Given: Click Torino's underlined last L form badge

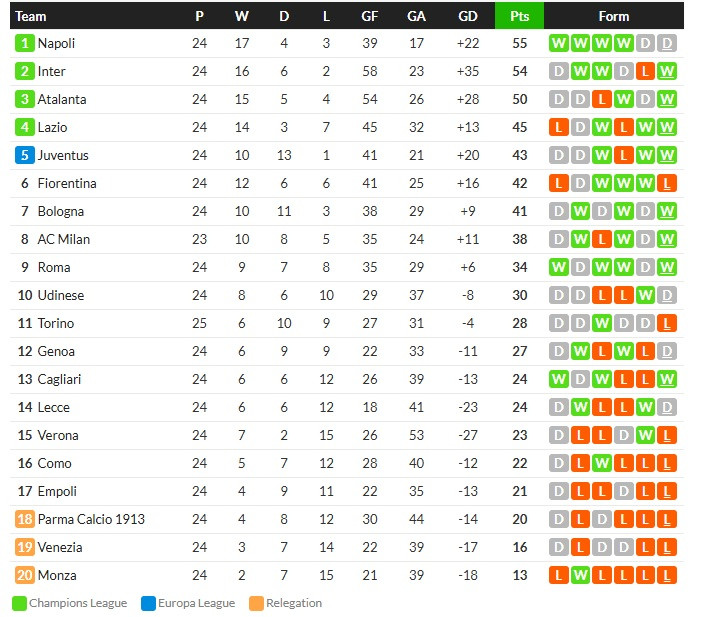Looking at the screenshot, I should 667,323.
